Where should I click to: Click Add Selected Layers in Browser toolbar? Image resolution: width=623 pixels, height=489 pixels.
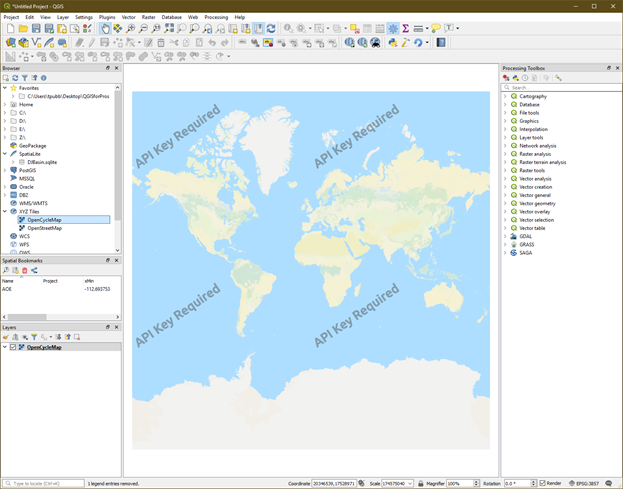click(6, 78)
